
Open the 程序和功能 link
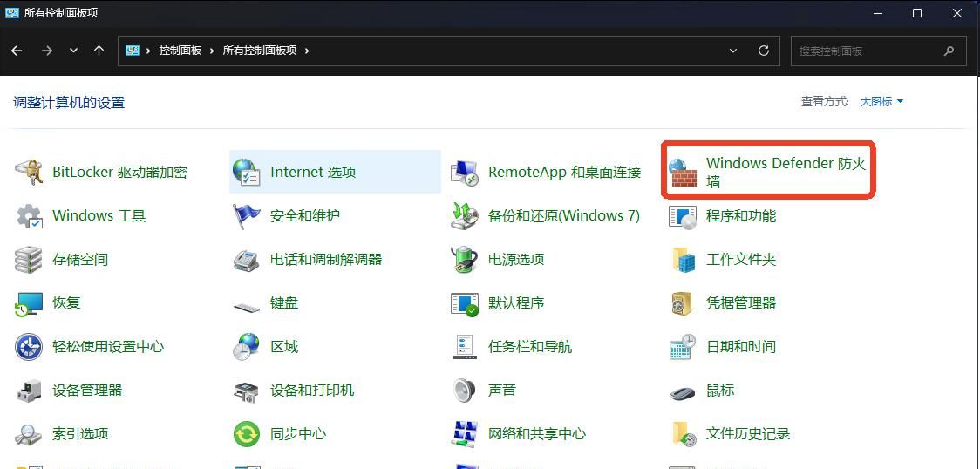[740, 216]
